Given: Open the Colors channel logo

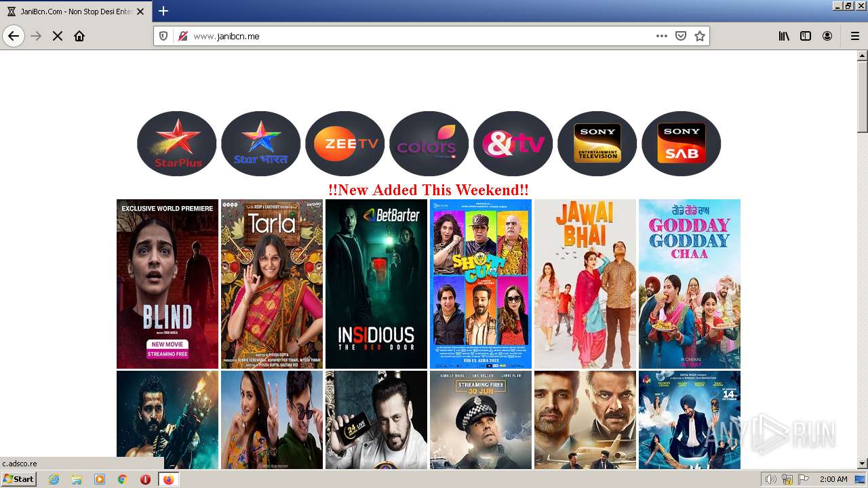Looking at the screenshot, I should [x=429, y=144].
